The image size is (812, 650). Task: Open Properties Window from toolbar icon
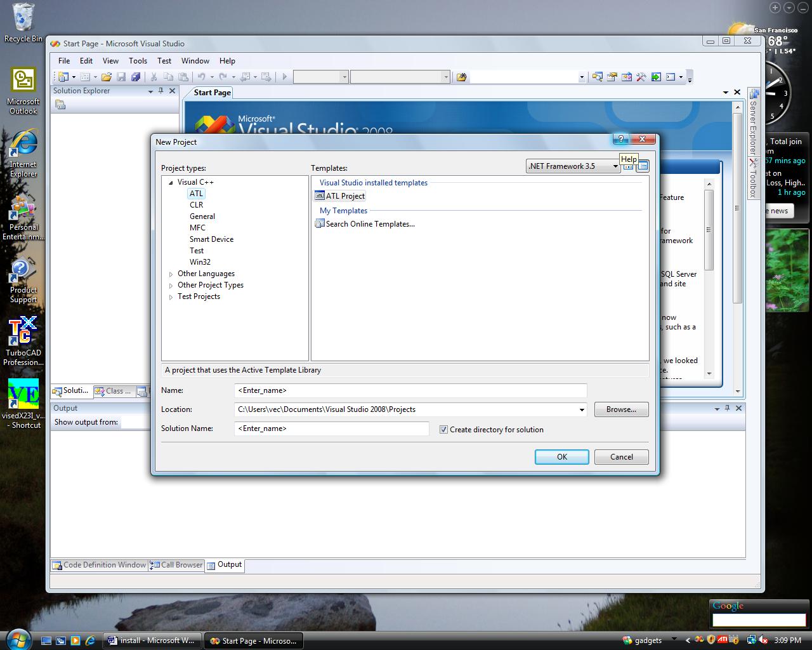[612, 77]
